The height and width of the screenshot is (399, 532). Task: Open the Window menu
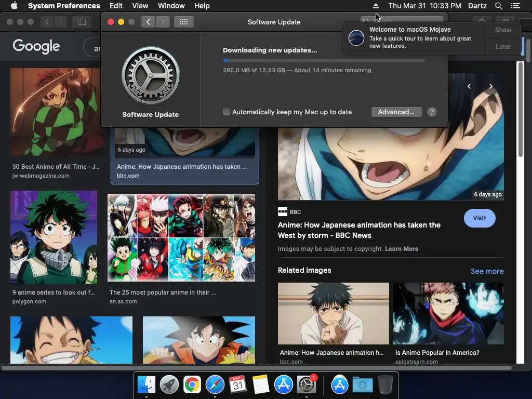click(x=171, y=6)
